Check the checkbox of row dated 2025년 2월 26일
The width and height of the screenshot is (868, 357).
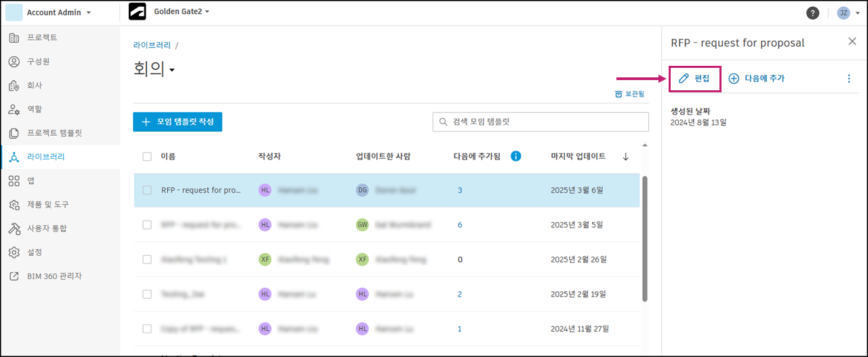point(147,259)
